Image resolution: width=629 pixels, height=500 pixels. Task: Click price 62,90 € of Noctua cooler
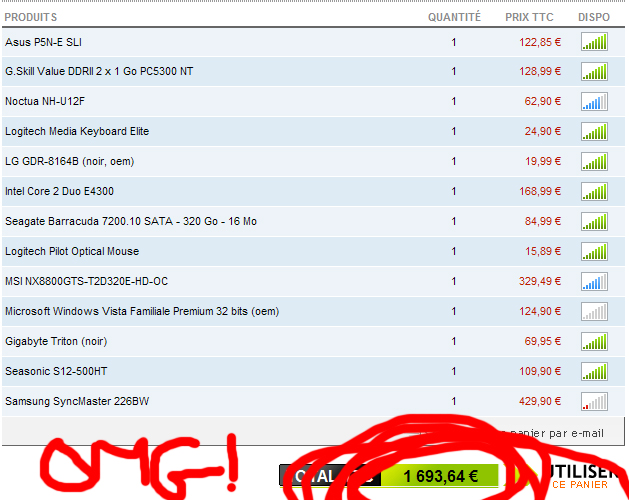tap(543, 101)
